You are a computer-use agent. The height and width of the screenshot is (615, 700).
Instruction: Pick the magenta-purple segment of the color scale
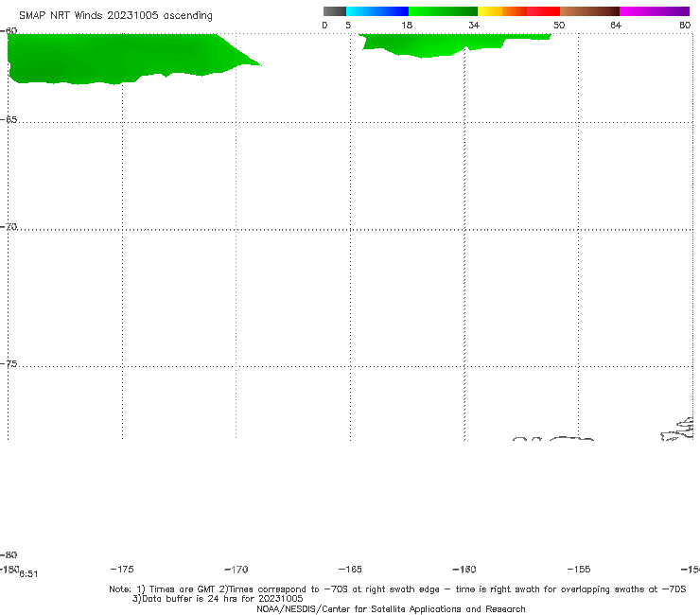coord(655,11)
